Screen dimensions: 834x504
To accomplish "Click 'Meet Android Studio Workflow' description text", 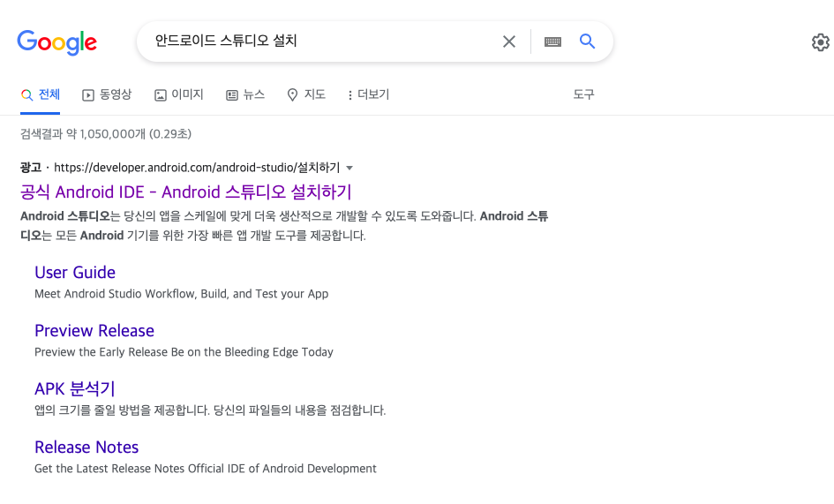I will coord(182,294).
